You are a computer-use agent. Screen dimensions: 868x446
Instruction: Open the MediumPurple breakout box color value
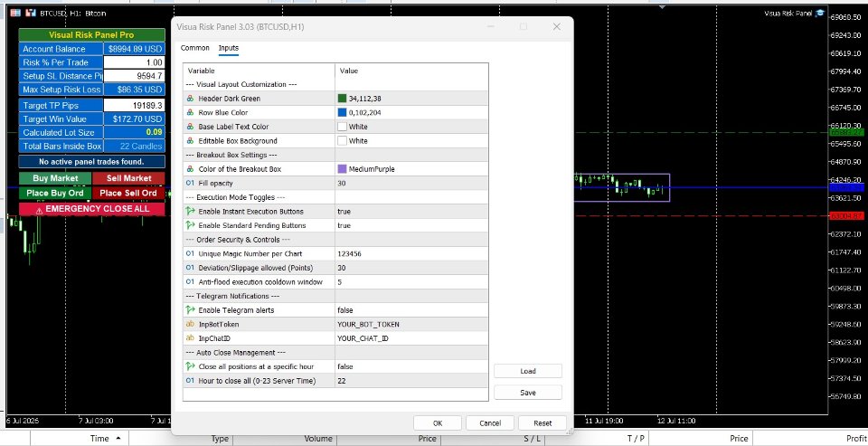(x=372, y=169)
